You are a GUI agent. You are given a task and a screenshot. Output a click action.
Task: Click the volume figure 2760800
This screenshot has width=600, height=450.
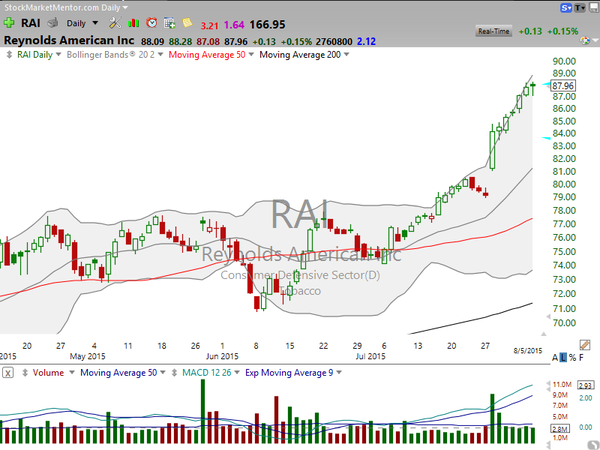334,41
